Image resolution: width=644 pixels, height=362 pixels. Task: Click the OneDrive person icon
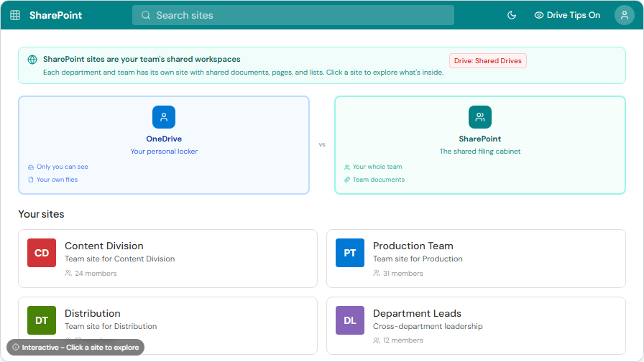(164, 117)
